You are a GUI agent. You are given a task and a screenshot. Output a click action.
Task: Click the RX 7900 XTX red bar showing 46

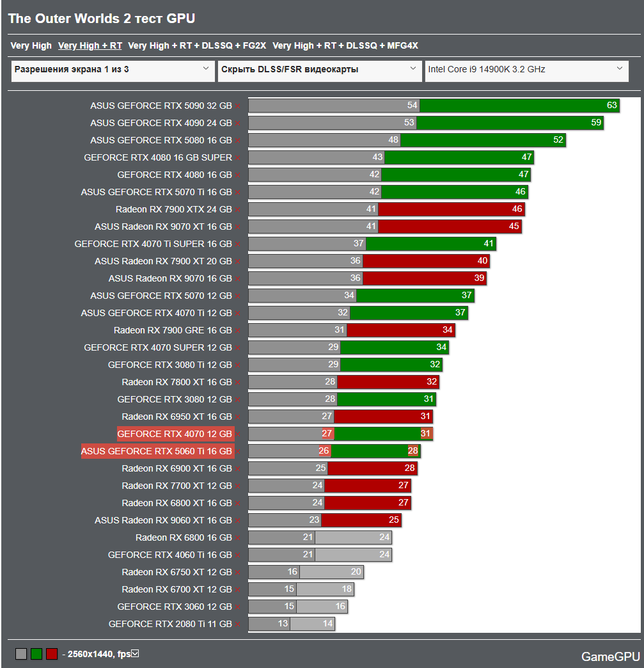click(452, 209)
